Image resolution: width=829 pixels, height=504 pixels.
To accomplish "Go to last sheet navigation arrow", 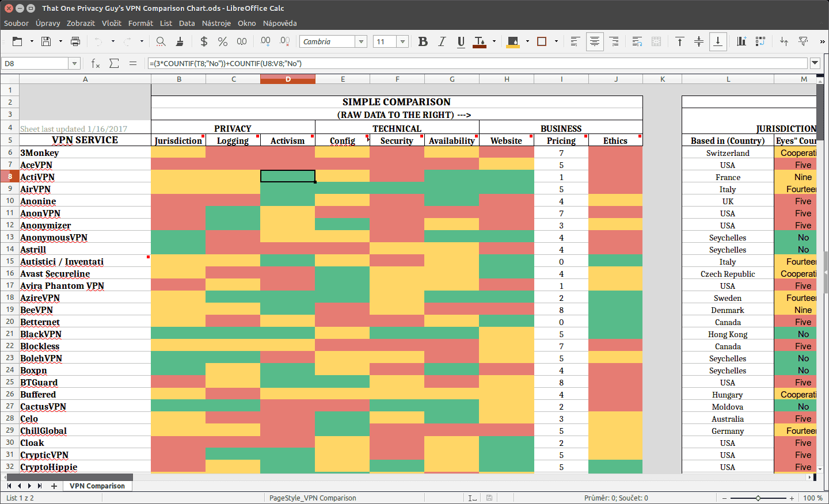I will (40, 486).
